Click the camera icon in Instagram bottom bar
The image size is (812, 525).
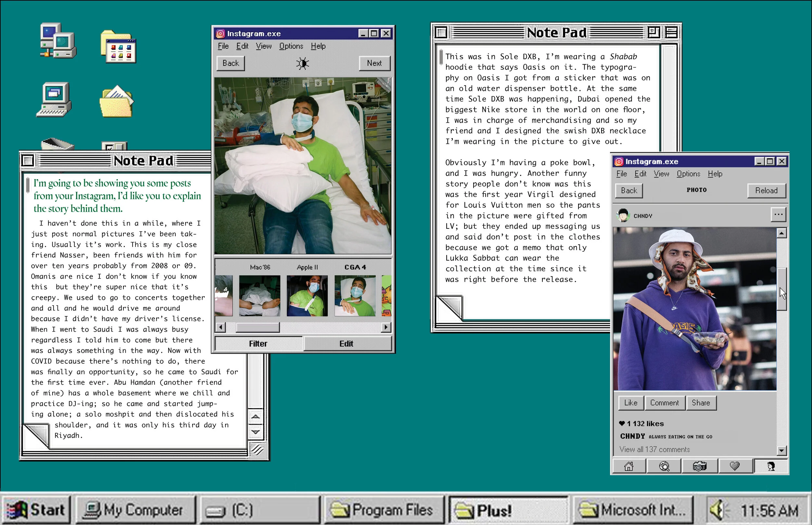699,466
